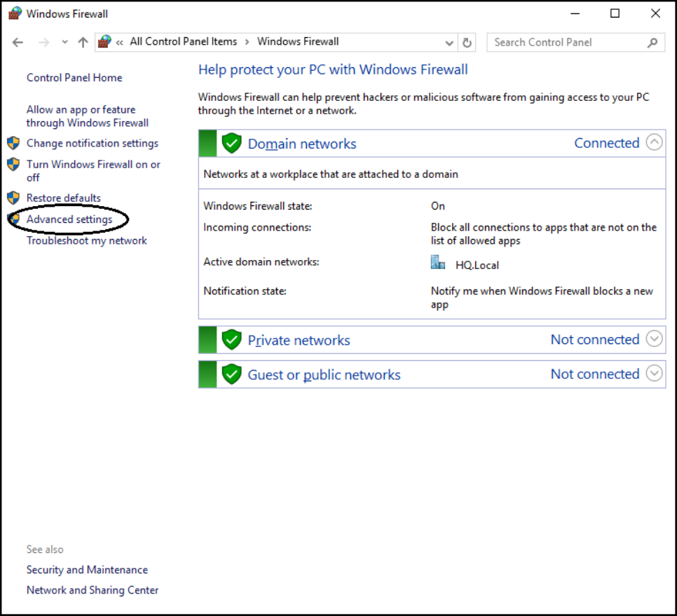This screenshot has height=616, width=677.
Task: Click the double-chevron breadcrumb overflow
Action: 120,42
